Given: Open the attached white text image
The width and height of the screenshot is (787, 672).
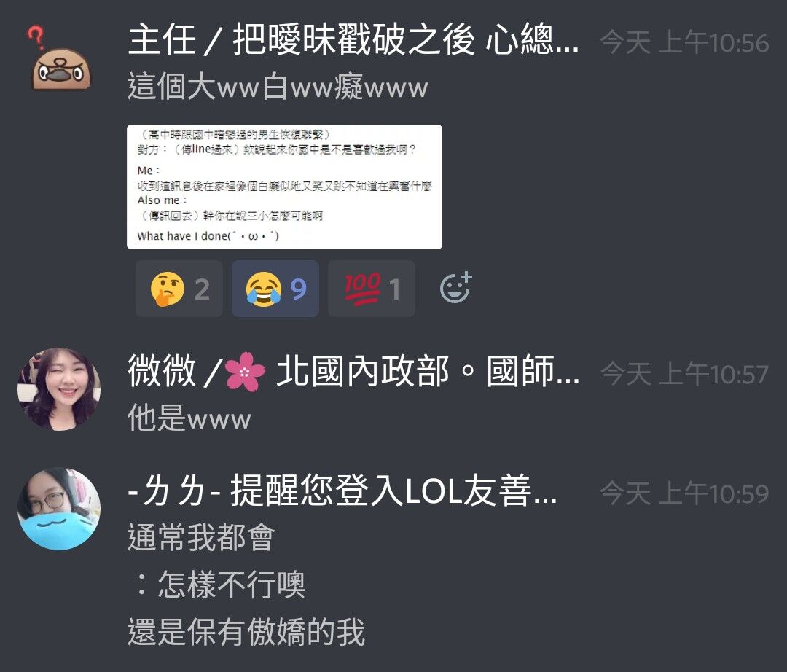Looking at the screenshot, I should [285, 187].
